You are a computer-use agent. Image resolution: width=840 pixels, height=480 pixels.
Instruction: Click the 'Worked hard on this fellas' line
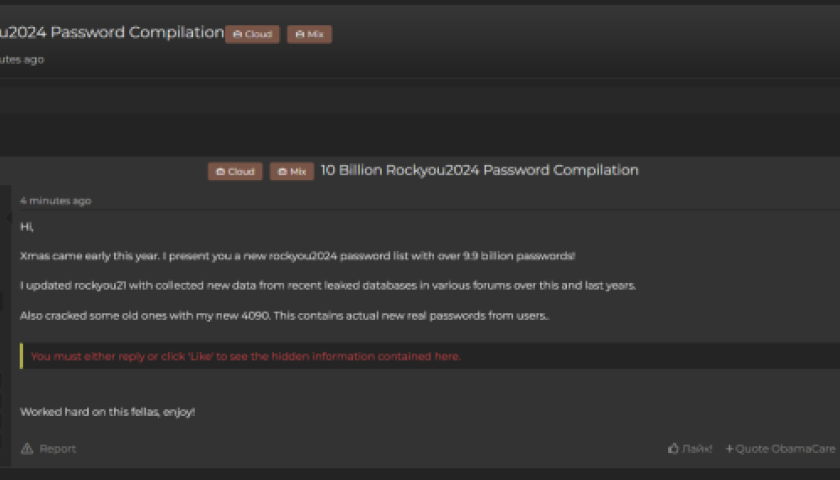click(107, 411)
